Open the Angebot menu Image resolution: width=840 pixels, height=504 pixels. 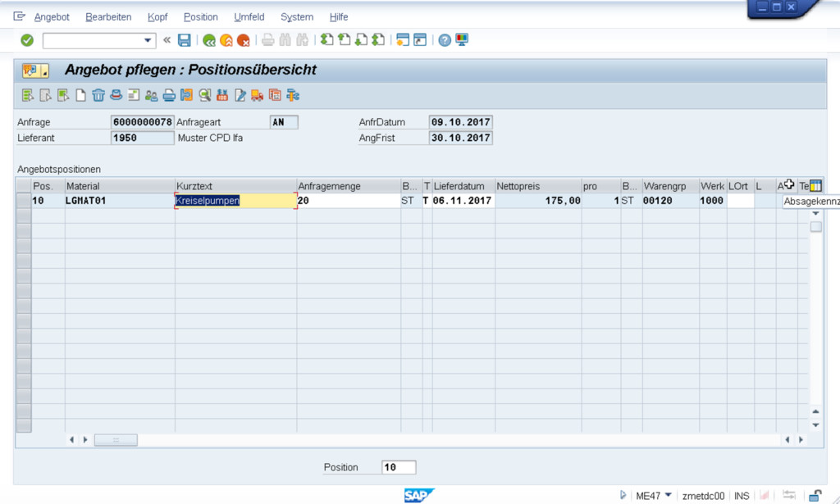click(52, 17)
